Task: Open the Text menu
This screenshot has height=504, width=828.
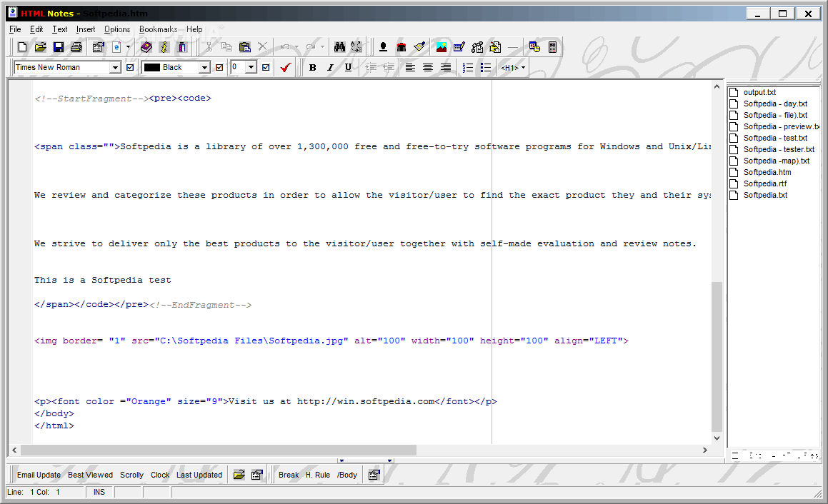Action: coord(60,29)
